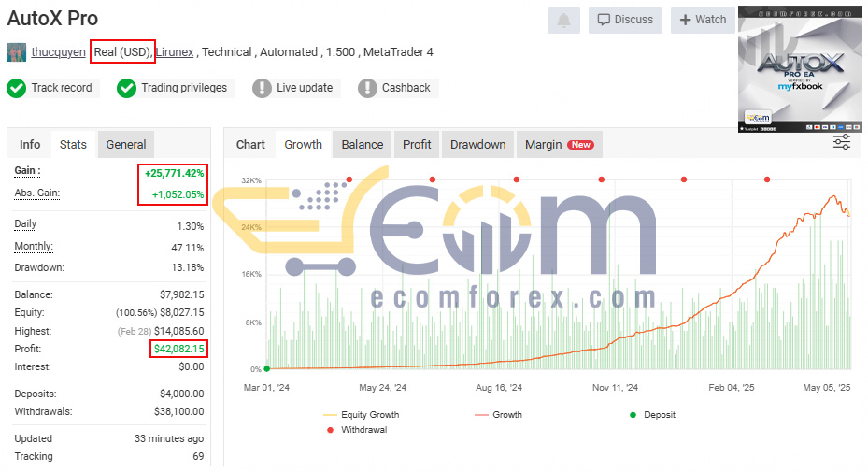Click the Trading privileges green check icon
868x473 pixels.
(127, 88)
